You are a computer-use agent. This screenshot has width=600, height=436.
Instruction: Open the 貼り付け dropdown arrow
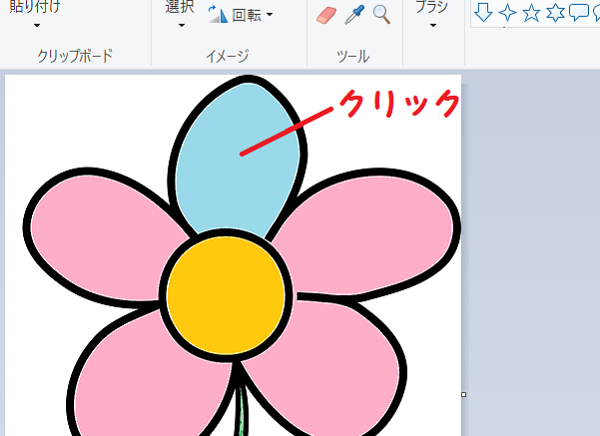pos(37,26)
